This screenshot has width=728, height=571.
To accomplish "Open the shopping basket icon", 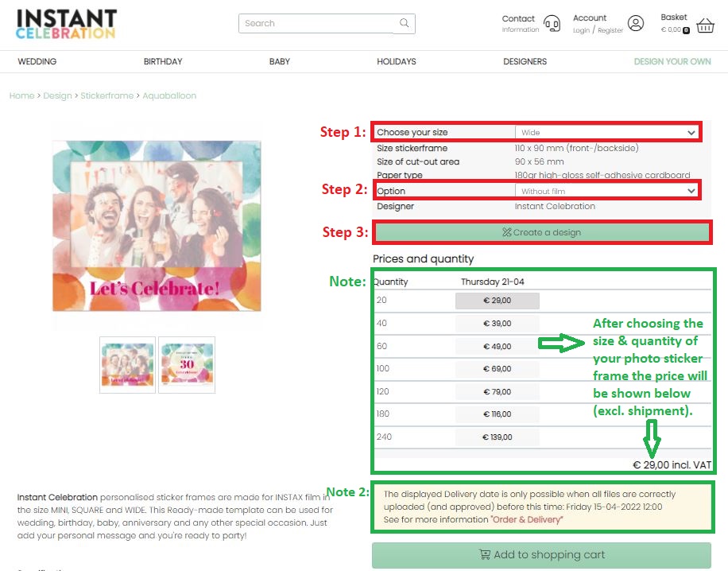I will (705, 25).
